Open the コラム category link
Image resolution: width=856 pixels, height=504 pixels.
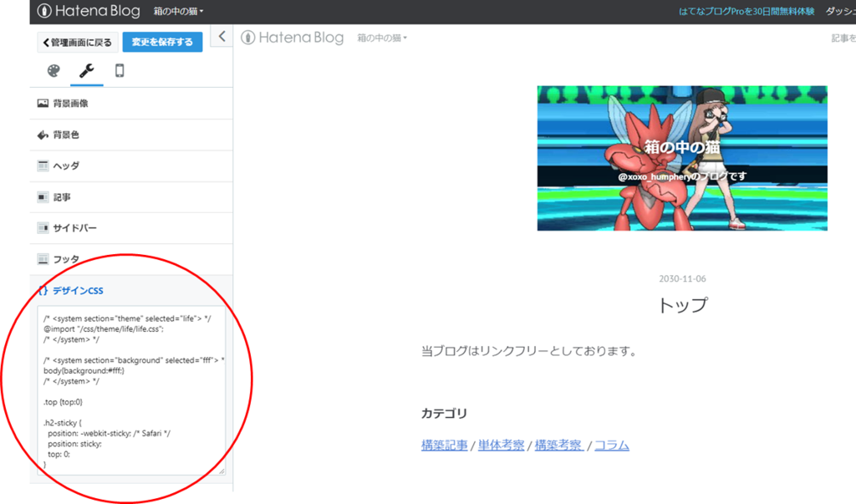pyautogui.click(x=611, y=445)
